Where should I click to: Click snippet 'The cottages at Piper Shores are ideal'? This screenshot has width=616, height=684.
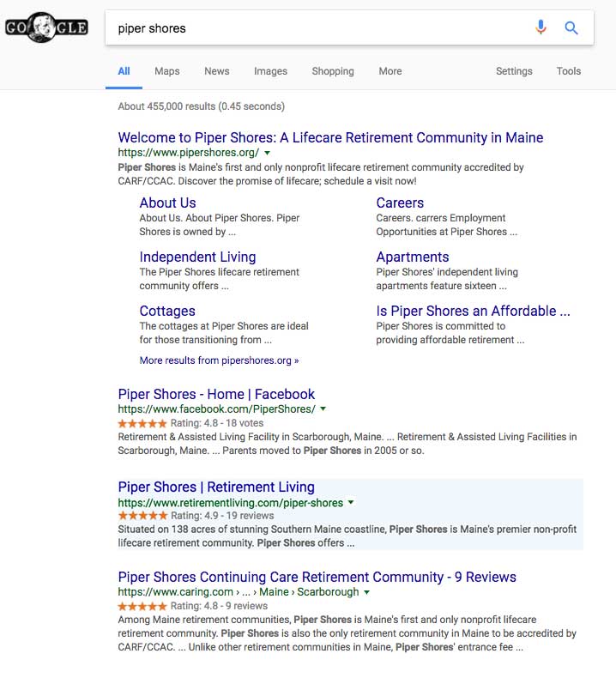(x=224, y=333)
